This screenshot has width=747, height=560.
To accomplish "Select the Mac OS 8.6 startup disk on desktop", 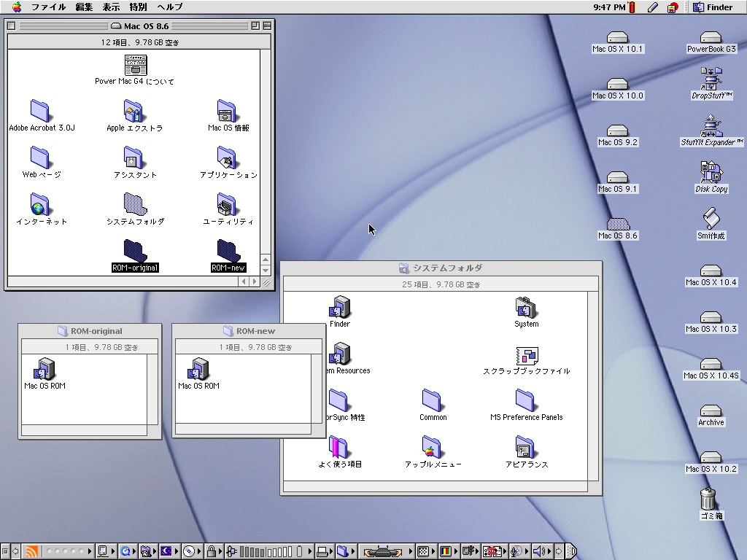I will 617,224.
